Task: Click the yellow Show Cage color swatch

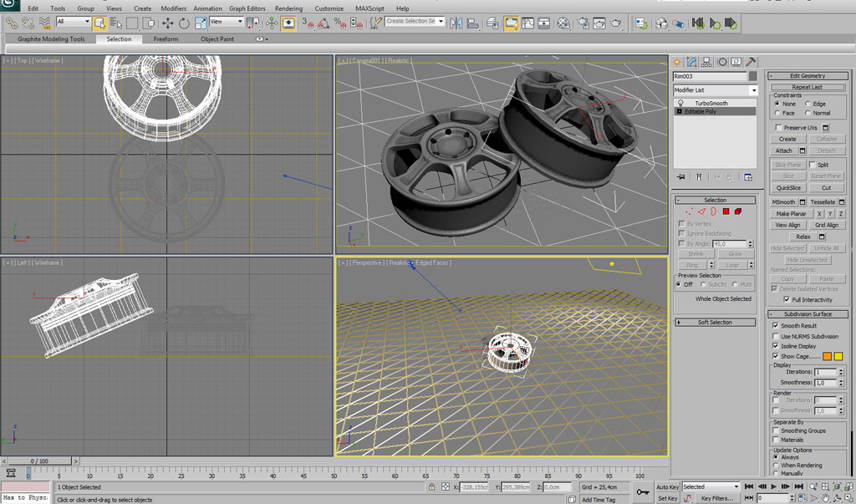Action: 838,356
